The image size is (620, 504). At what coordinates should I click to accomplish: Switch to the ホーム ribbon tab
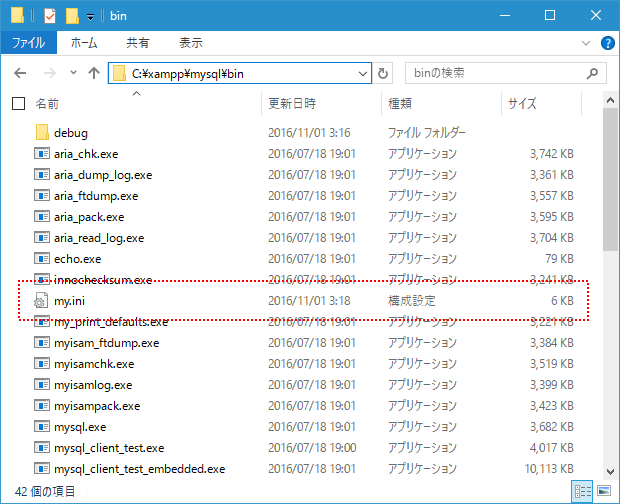coord(84,43)
